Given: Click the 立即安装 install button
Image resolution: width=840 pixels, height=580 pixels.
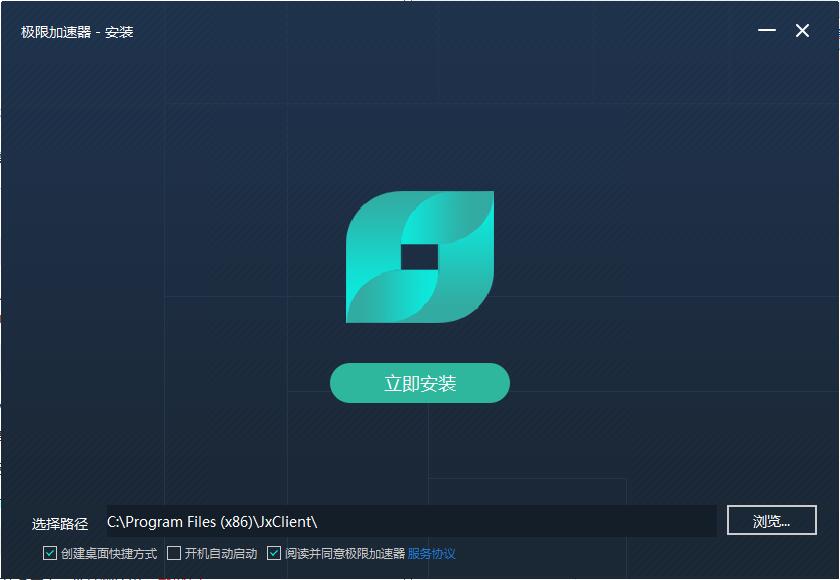Looking at the screenshot, I should 419,383.
